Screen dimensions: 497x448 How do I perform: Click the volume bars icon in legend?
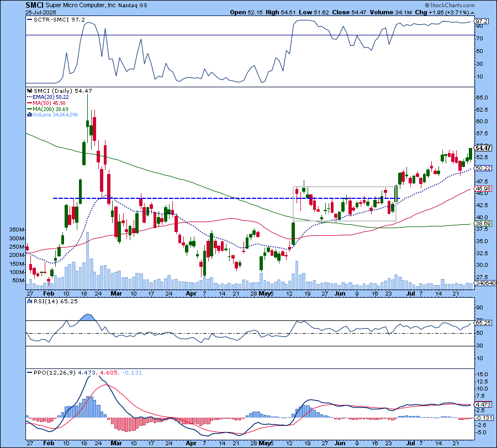[28, 114]
